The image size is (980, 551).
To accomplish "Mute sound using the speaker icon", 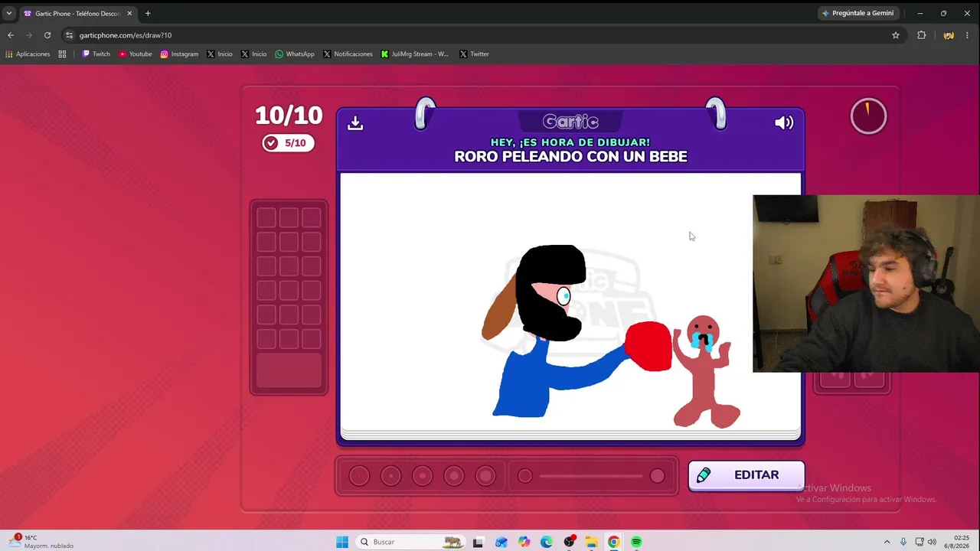I will (784, 122).
